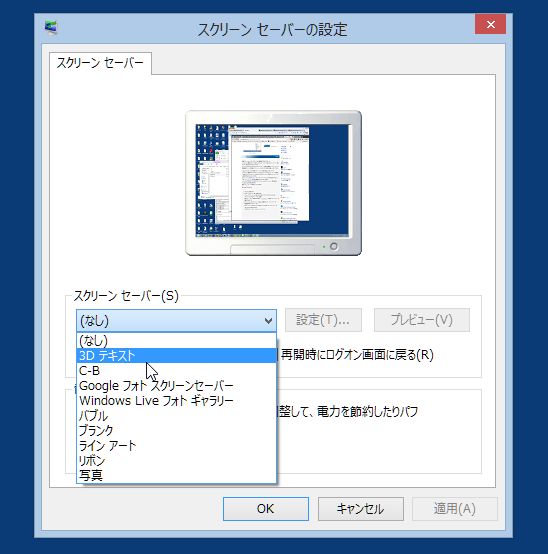Click the OK button

coord(266,509)
